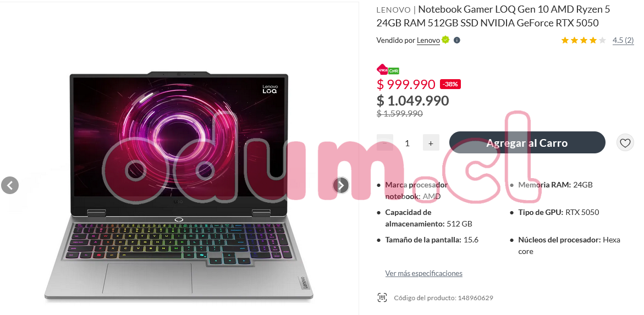
Task: Open the 4.5 (2) reviews link
Action: coord(623,40)
